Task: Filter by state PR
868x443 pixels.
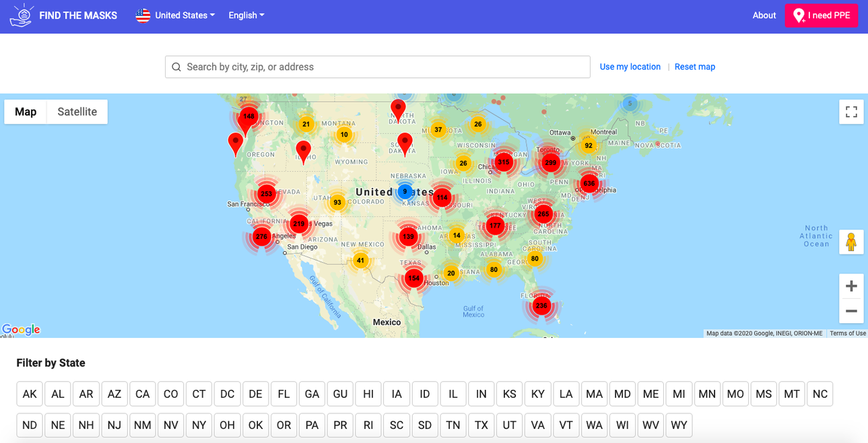Action: click(340, 425)
